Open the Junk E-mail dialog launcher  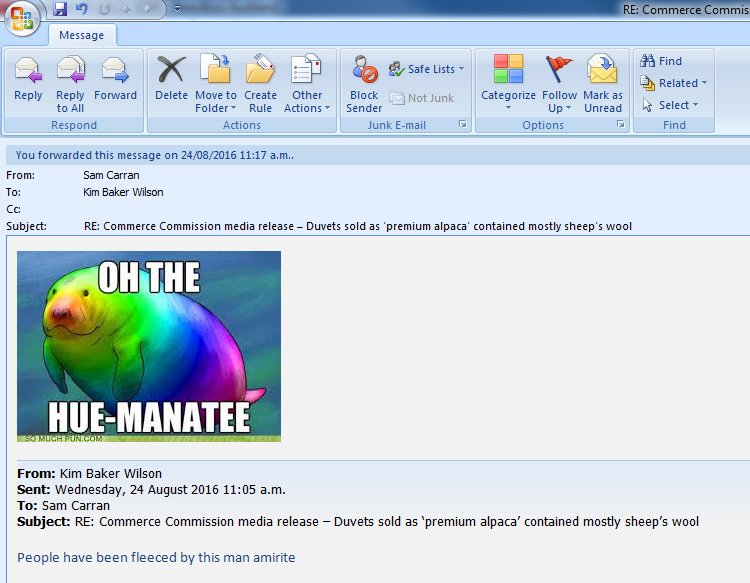pos(463,124)
